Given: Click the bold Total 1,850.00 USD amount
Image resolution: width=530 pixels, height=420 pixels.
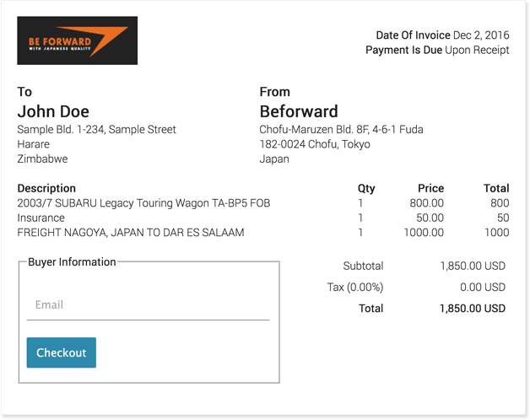Looking at the screenshot, I should coord(473,309).
